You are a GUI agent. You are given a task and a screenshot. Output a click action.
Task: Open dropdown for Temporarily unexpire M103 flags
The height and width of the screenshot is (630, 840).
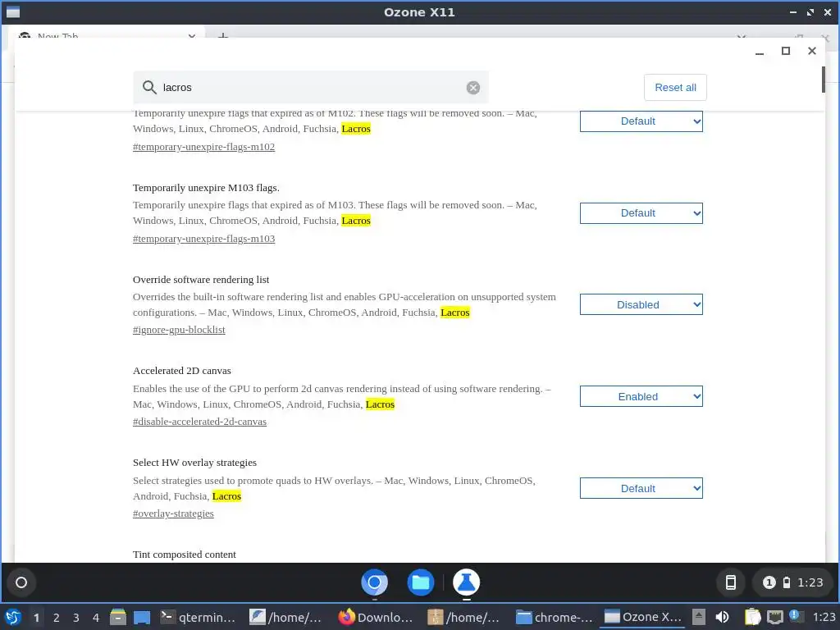tap(641, 213)
